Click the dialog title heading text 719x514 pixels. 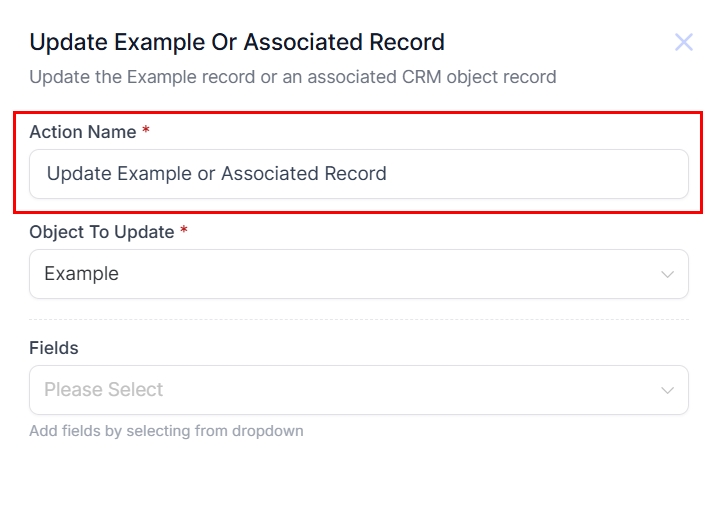[237, 43]
